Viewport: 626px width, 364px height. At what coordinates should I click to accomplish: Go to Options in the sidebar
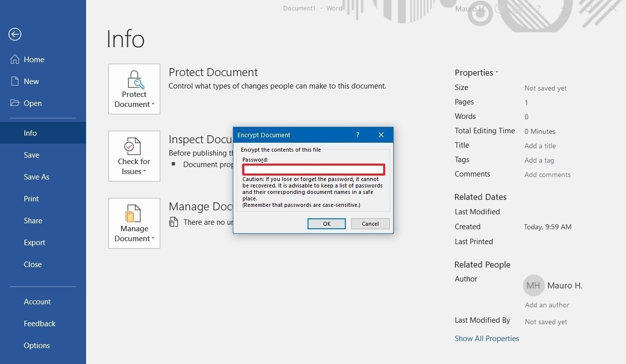click(x=37, y=345)
